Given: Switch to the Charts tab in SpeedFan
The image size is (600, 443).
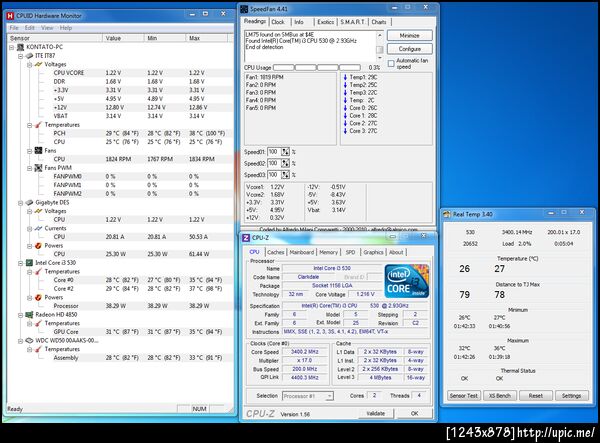Looking at the screenshot, I should point(379,22).
